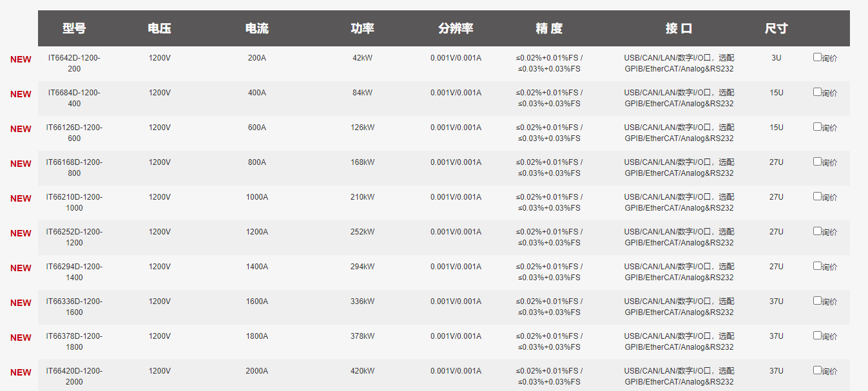Click the NEW label next to IT66336D-1200-1600

tap(21, 303)
